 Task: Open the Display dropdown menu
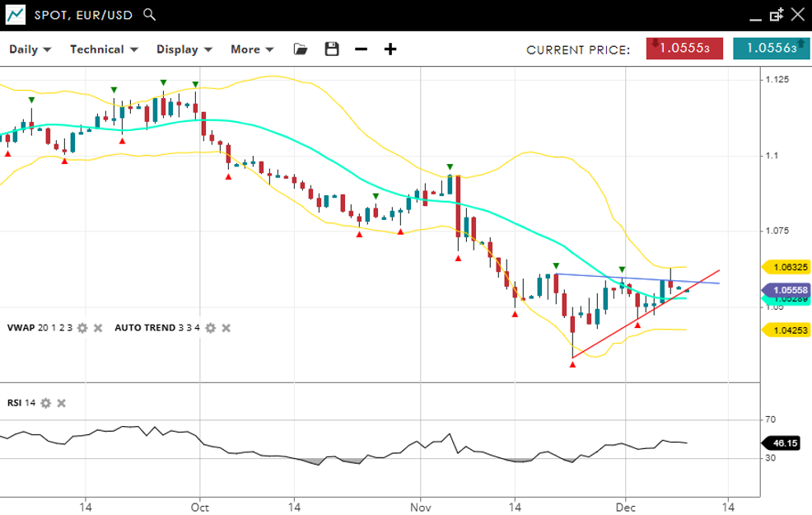(x=184, y=49)
